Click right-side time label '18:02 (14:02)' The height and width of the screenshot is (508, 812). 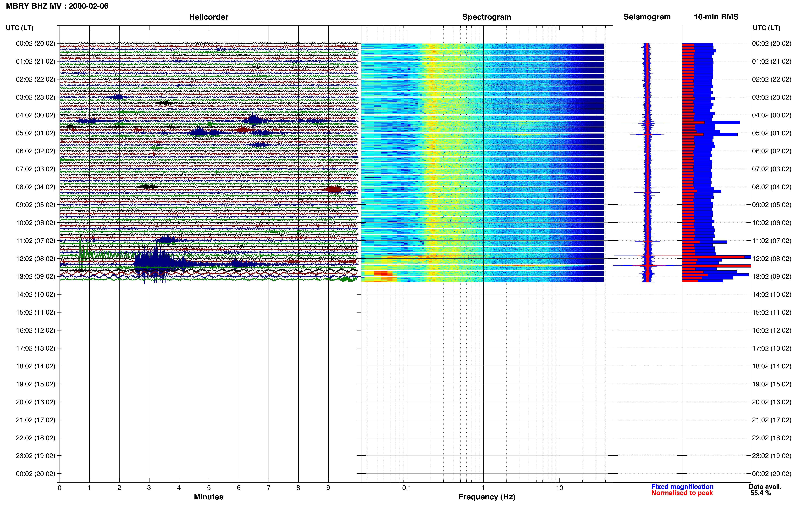(x=771, y=366)
